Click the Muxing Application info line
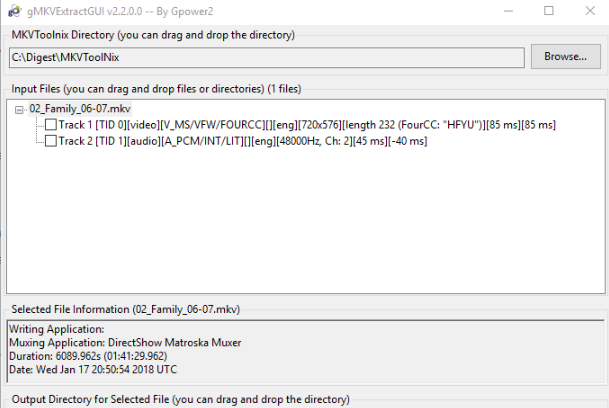 point(125,343)
